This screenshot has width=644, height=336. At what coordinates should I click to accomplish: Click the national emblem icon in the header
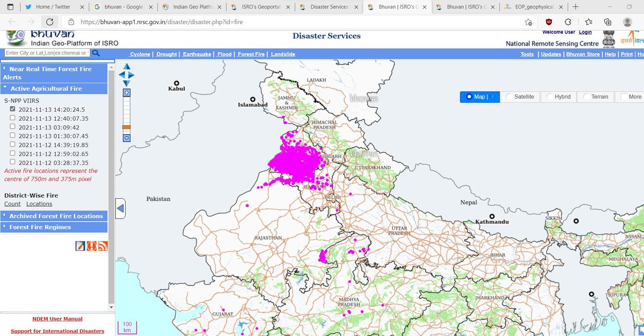(x=609, y=39)
